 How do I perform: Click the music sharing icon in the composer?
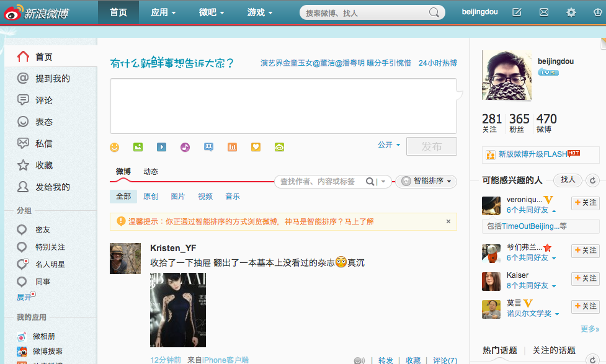[x=185, y=147]
